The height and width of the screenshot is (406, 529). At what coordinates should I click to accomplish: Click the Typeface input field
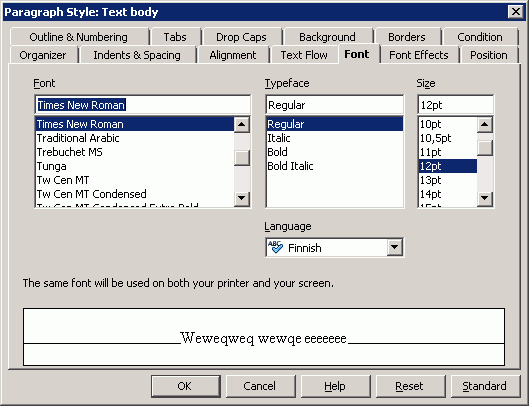[x=334, y=105]
